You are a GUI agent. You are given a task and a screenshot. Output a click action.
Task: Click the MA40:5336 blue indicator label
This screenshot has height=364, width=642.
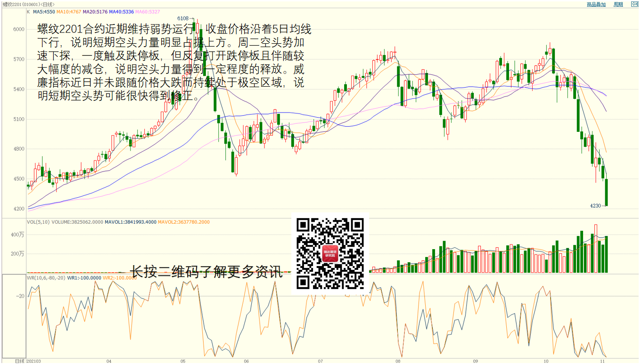coord(122,11)
